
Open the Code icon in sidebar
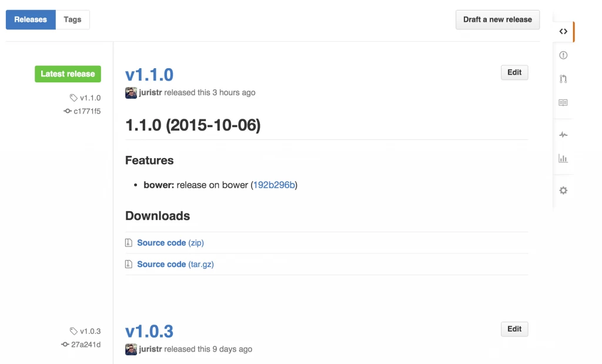[x=563, y=32]
